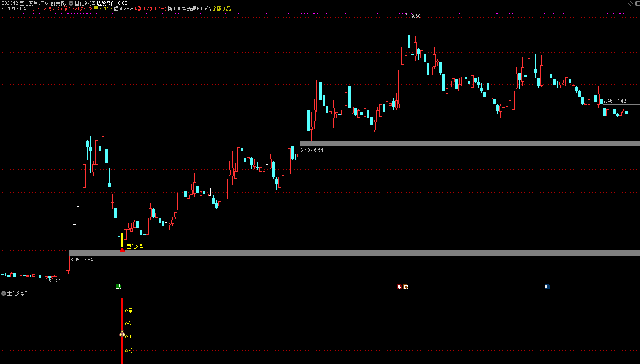Click the 幅0.07(0.97%) change value
The height and width of the screenshot is (364, 640).
(151, 9)
